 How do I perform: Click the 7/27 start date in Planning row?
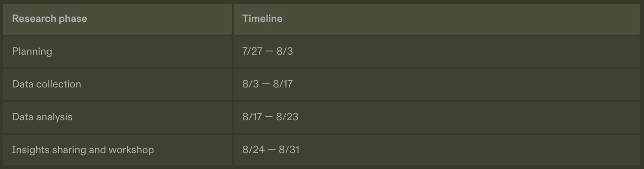click(252, 51)
